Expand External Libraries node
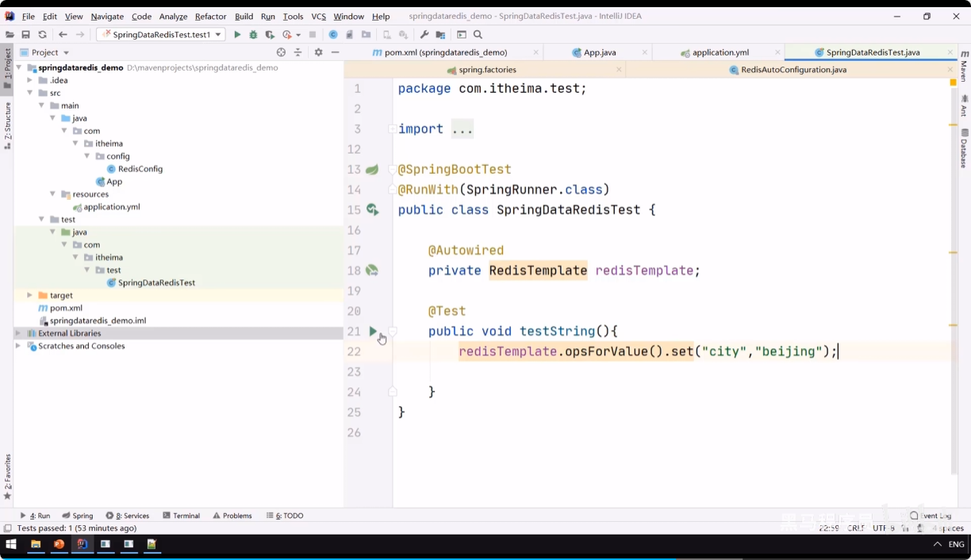This screenshot has width=971, height=560. click(18, 333)
